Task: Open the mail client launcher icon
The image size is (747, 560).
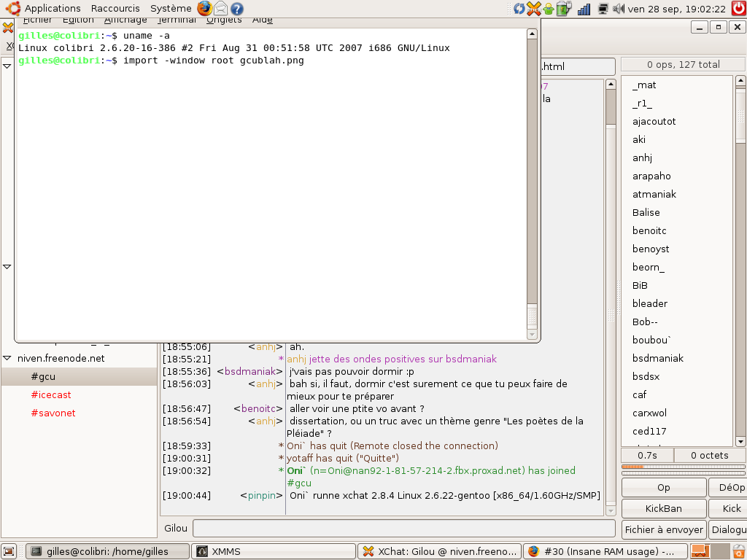Action: click(220, 9)
